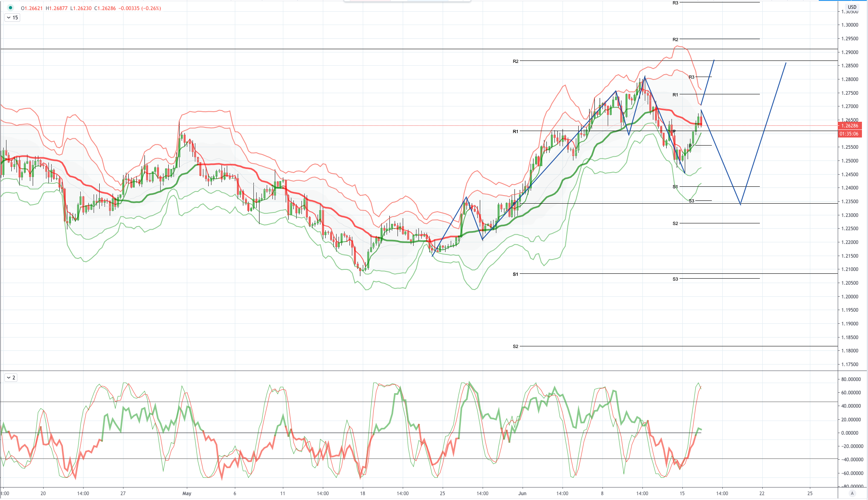Expand the collapsed '2' legend in oscillator pane
Screen dimensions: 868x500
(x=11, y=377)
